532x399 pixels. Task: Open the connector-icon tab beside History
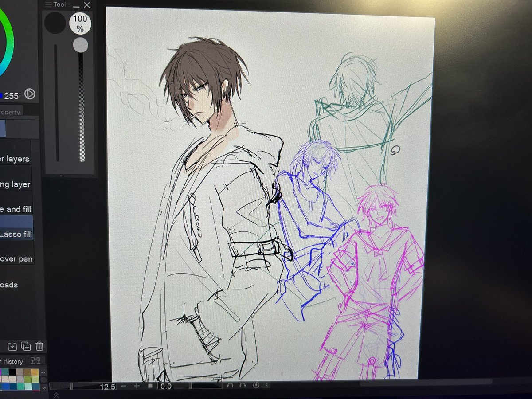point(35,361)
